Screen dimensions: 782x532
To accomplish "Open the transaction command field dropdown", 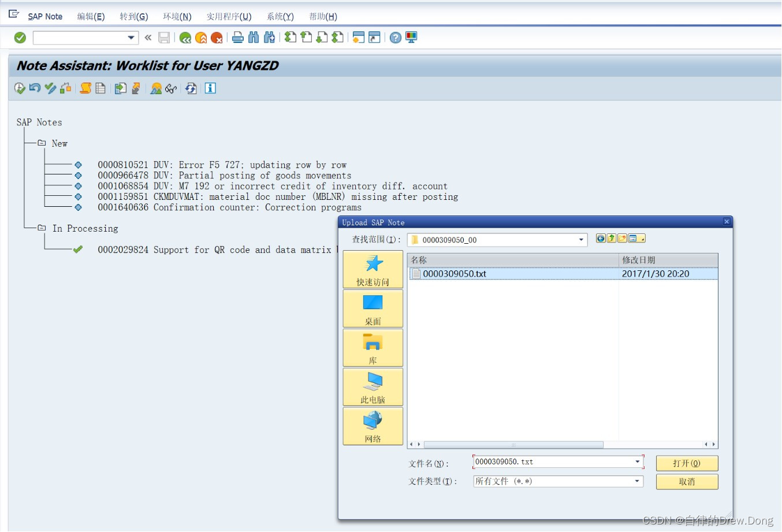I will (131, 38).
